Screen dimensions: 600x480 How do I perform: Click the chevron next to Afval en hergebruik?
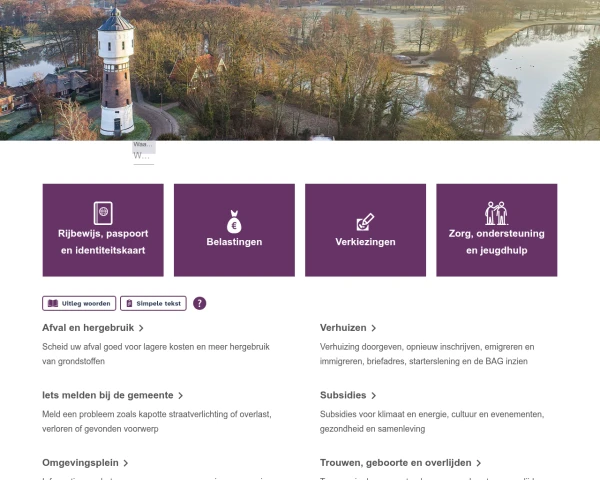tap(141, 328)
